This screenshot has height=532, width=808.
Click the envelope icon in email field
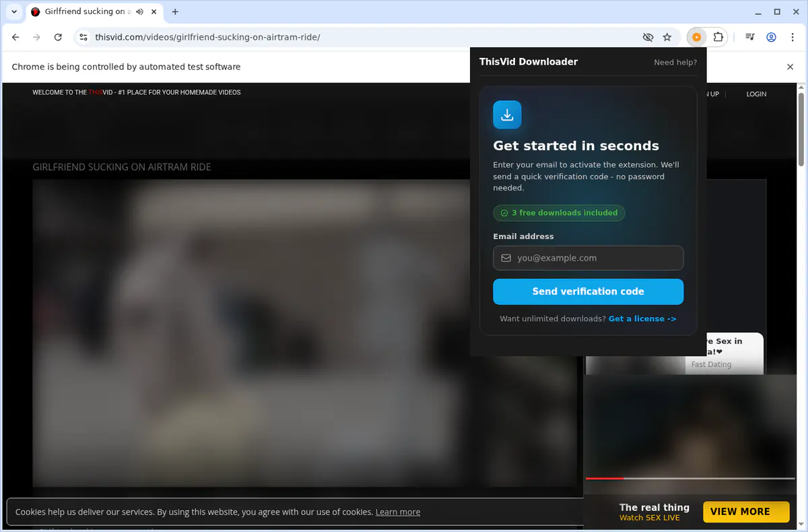[506, 258]
